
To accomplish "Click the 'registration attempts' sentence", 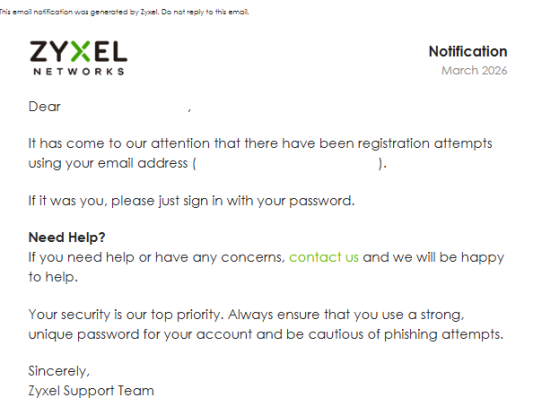I will [x=260, y=153].
